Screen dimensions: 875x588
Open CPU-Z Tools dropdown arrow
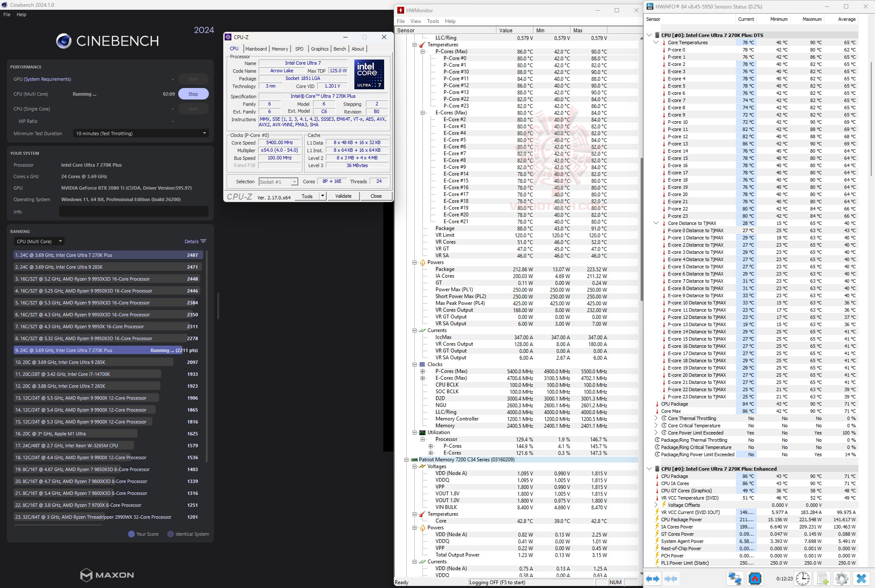tap(322, 196)
